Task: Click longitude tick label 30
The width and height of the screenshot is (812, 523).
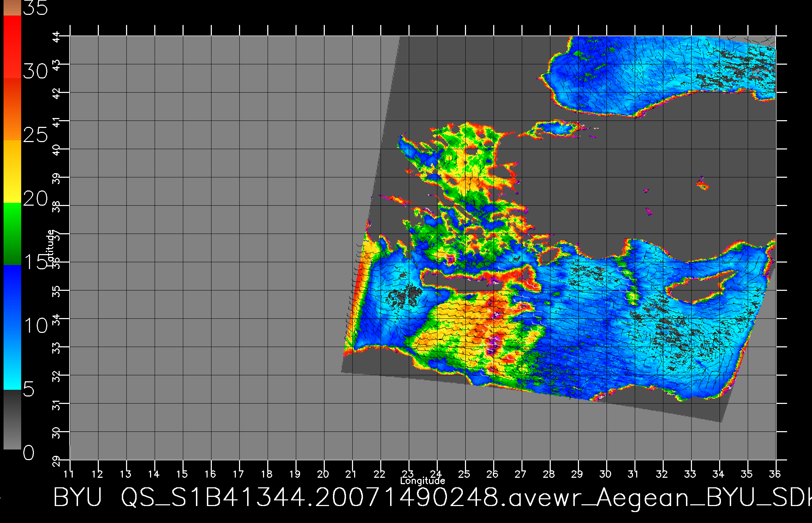Action: 605,474
